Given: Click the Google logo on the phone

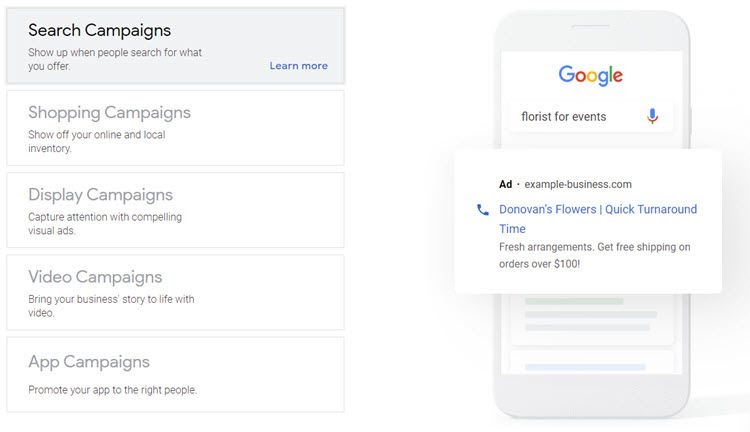Looking at the screenshot, I should point(590,75).
